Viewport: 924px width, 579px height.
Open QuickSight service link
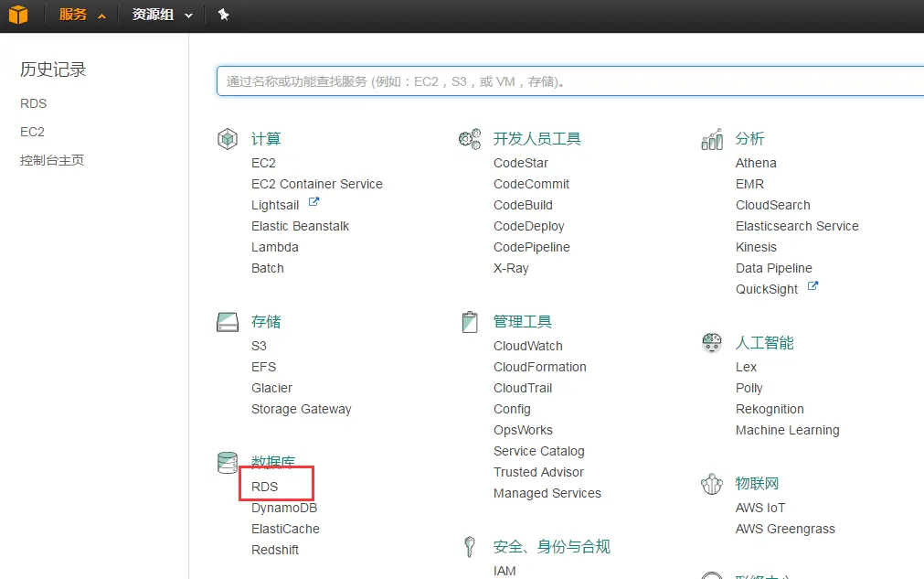click(767, 289)
